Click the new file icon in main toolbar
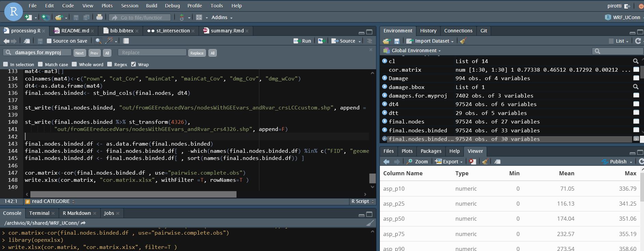 [29, 17]
